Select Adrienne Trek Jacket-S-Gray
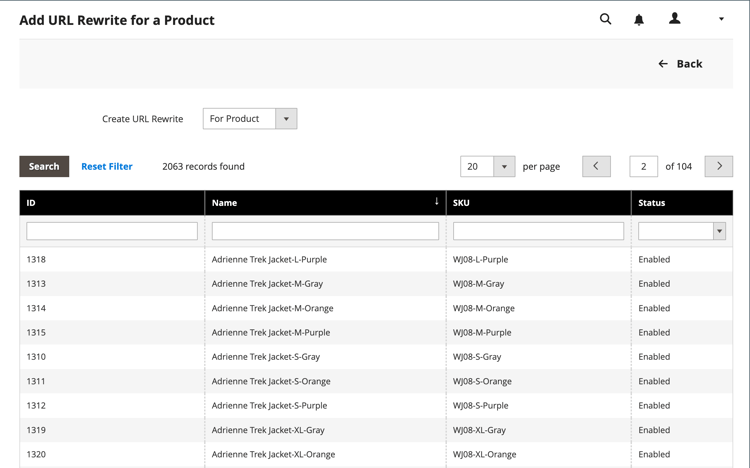Viewport: 750px width, 468px height. (x=266, y=357)
